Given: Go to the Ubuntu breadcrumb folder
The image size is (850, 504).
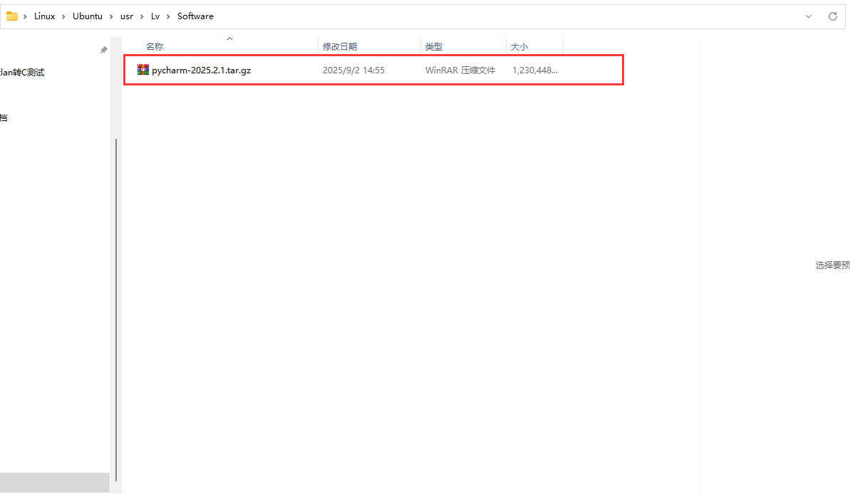Looking at the screenshot, I should (x=87, y=16).
